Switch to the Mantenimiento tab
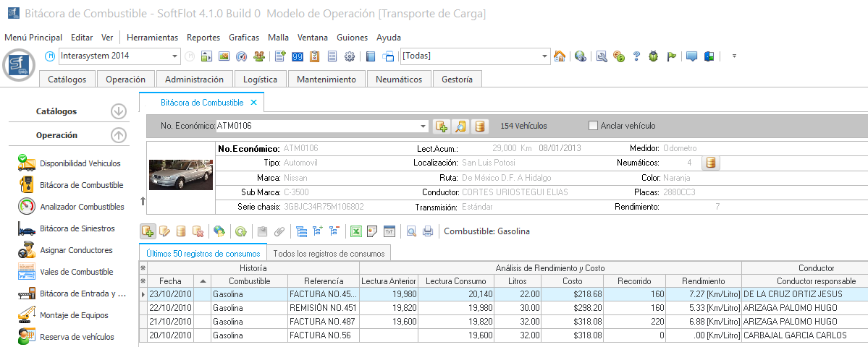The image size is (868, 347). [x=326, y=80]
